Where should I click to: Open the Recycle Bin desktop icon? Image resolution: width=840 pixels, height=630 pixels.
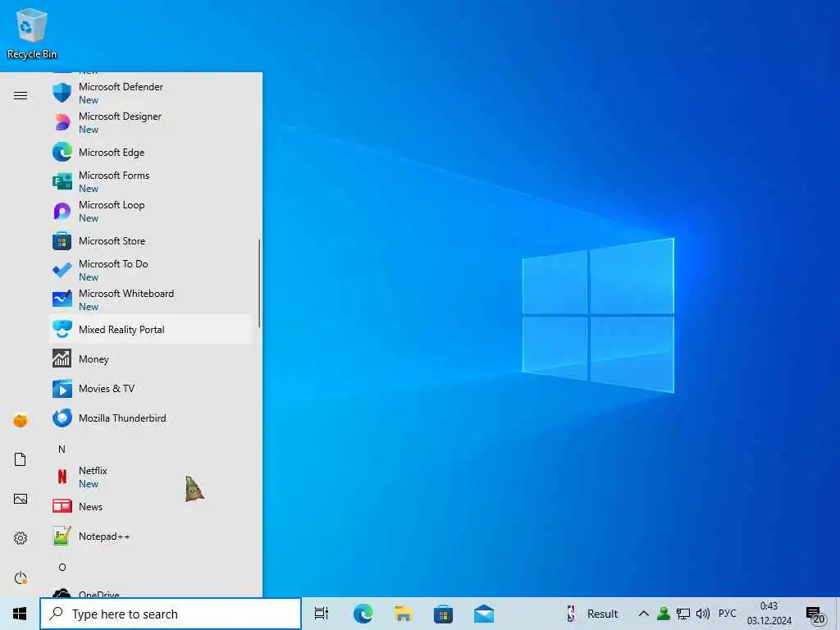click(x=32, y=33)
